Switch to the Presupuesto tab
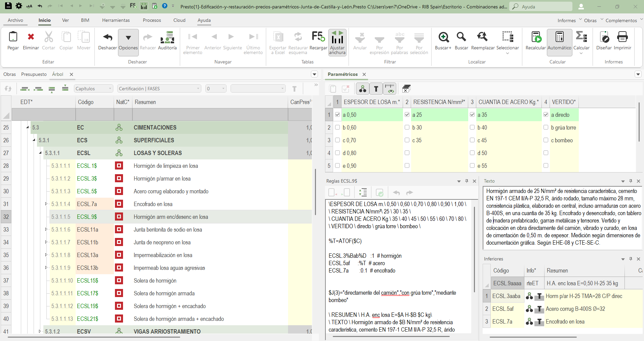 (x=34, y=74)
